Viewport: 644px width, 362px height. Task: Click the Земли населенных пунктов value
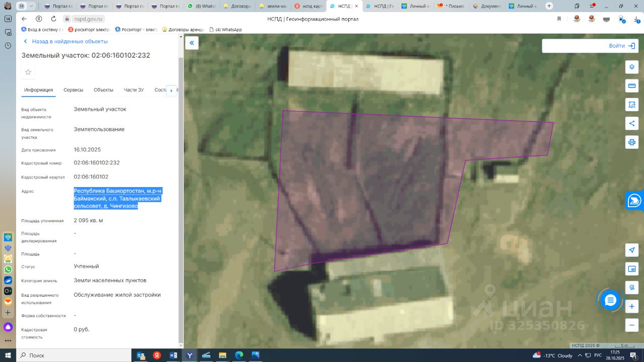pyautogui.click(x=110, y=281)
